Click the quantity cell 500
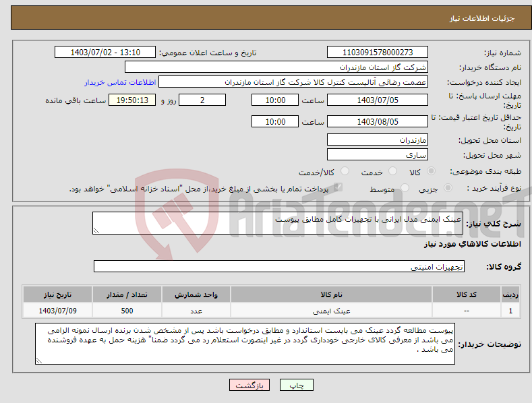The height and width of the screenshot is (403, 532). [x=127, y=311]
